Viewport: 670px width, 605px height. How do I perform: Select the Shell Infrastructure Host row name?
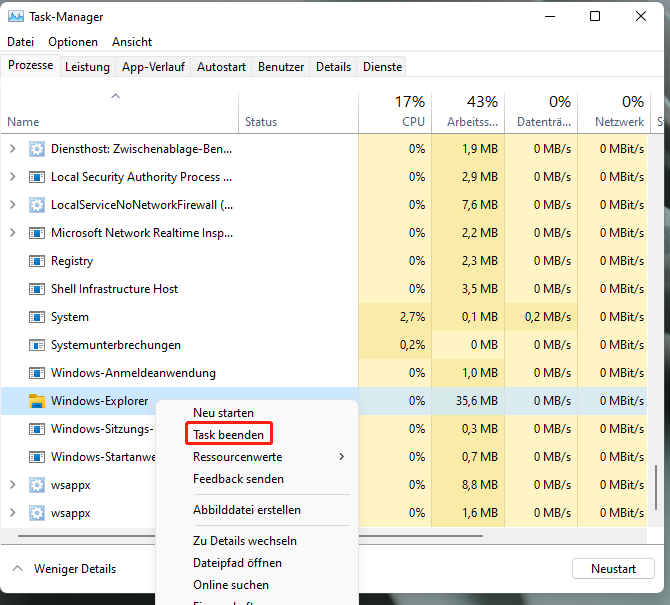pos(115,289)
